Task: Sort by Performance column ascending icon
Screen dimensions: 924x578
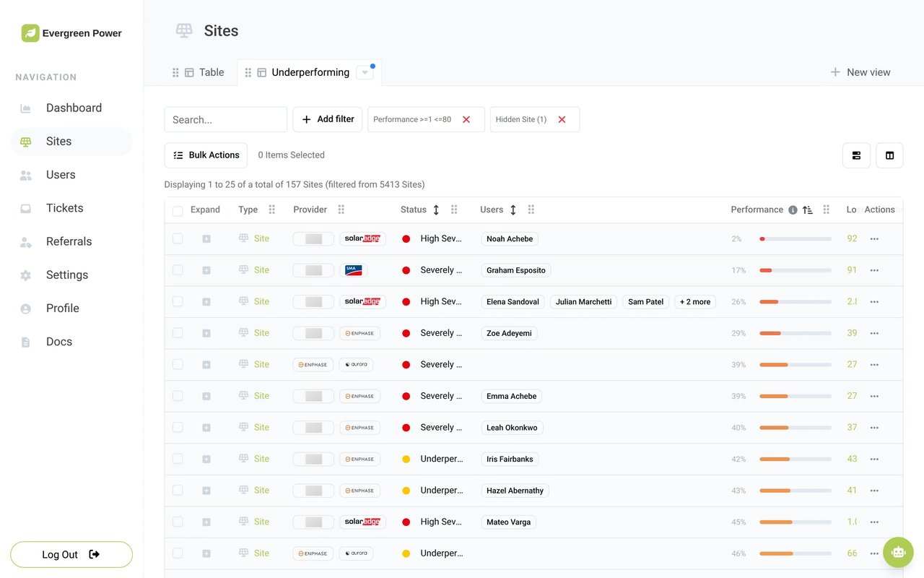Action: (x=808, y=210)
